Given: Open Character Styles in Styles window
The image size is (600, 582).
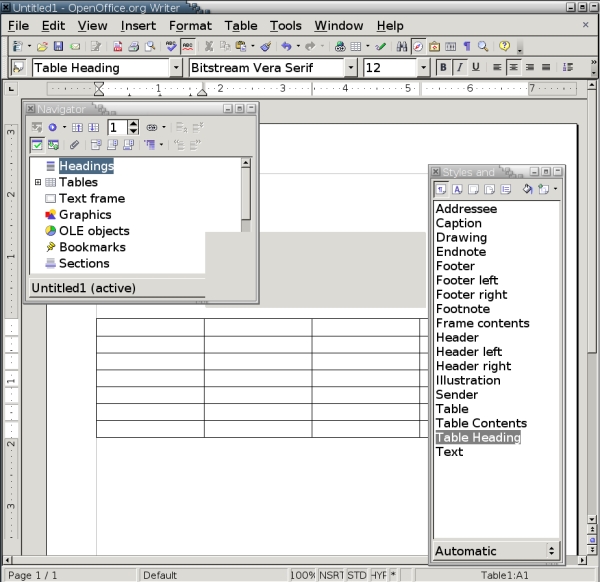Looking at the screenshot, I should [x=457, y=189].
